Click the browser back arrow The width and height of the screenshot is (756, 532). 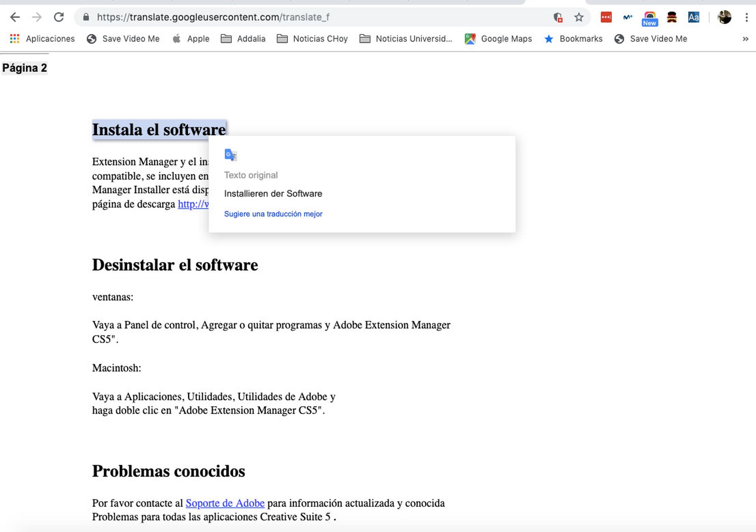pos(15,17)
